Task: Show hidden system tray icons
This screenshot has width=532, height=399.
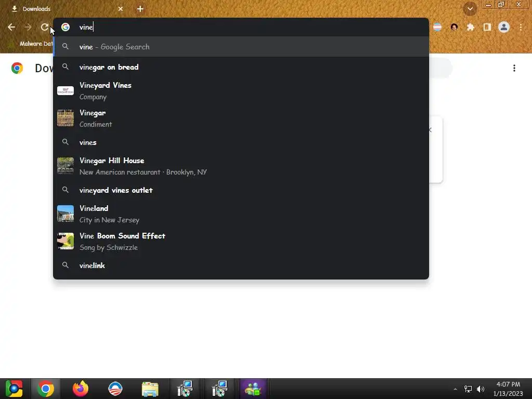Action: (x=455, y=389)
